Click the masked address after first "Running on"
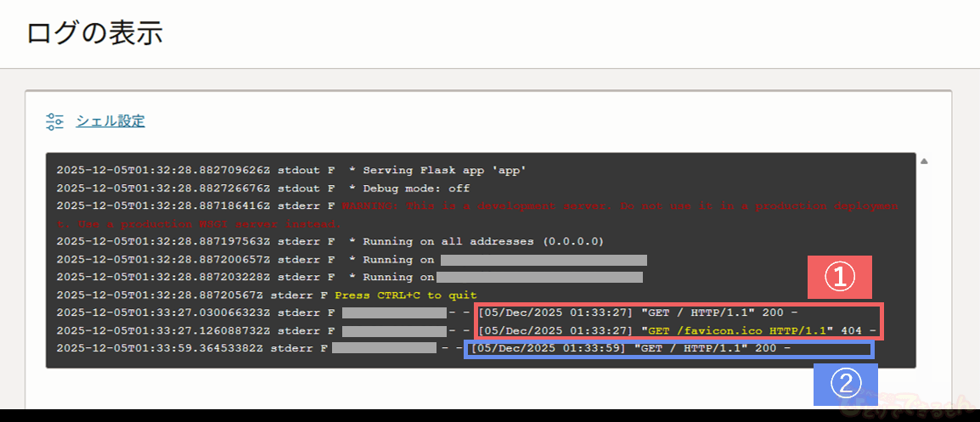This screenshot has width=980, height=422. coord(544,260)
